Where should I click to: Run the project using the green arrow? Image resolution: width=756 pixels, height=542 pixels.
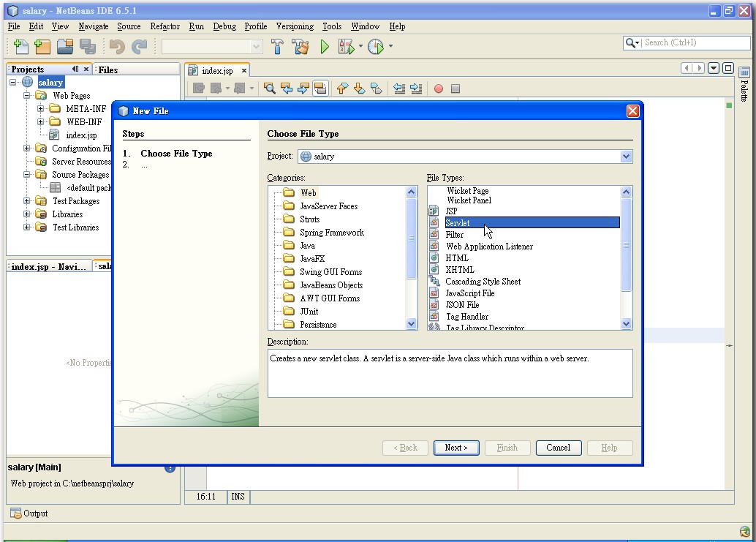pos(324,46)
